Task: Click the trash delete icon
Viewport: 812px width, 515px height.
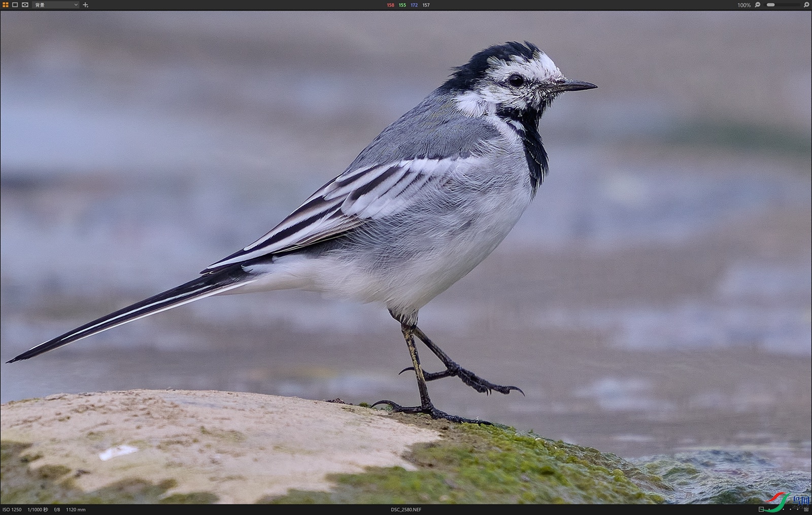Action: pyautogui.click(x=806, y=509)
